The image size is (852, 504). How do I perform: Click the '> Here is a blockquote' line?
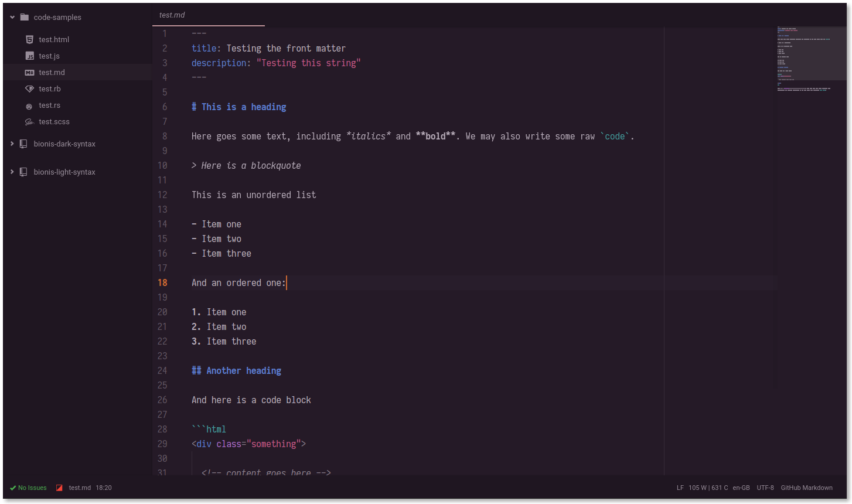(246, 165)
